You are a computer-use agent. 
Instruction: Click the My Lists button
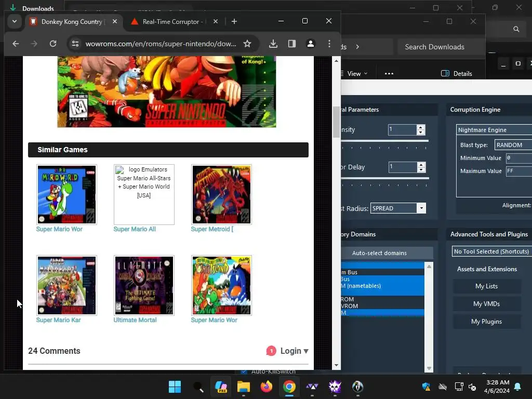click(x=486, y=286)
